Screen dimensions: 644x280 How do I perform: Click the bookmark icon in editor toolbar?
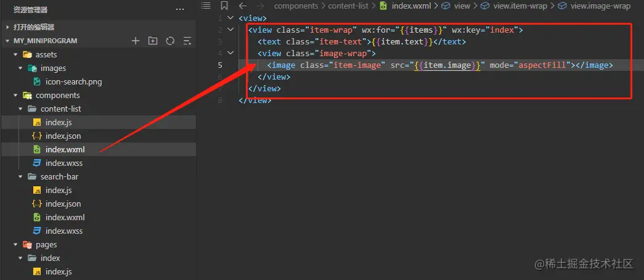coord(224,6)
